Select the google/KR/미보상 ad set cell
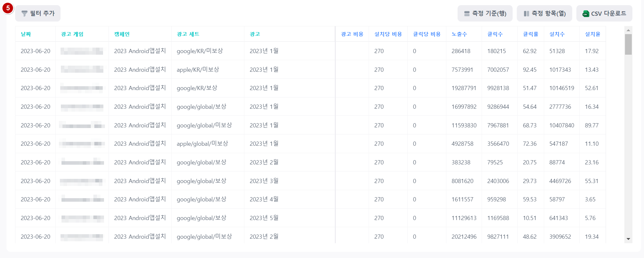This screenshot has width=644, height=258. pos(200,51)
